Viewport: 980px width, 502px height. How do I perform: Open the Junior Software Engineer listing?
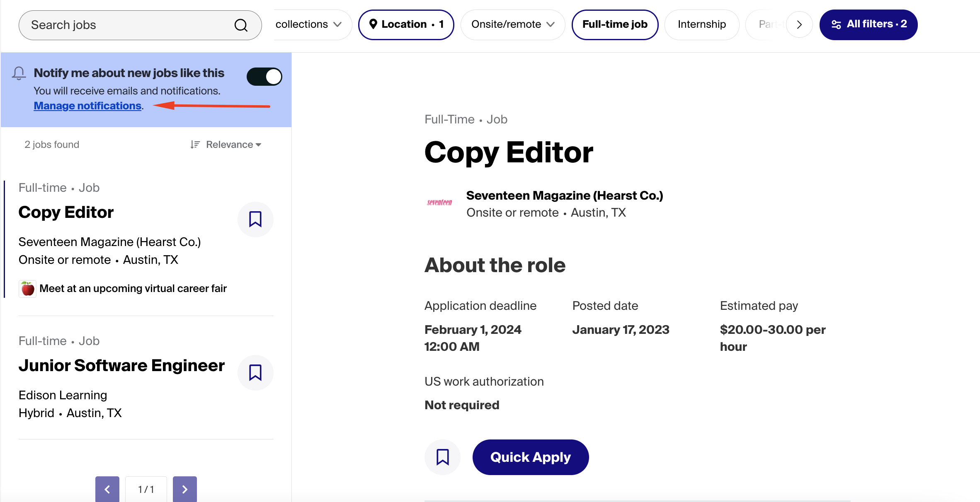click(x=121, y=365)
